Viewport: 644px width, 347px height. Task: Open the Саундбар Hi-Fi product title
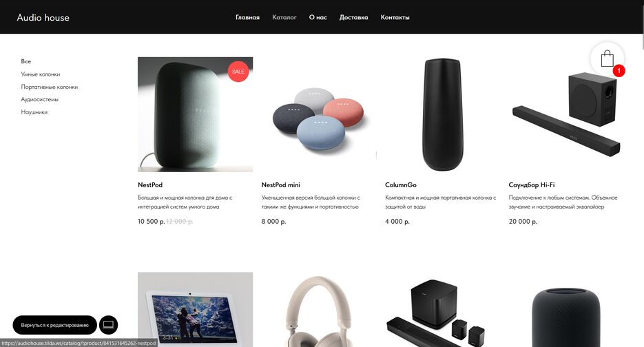coord(532,185)
